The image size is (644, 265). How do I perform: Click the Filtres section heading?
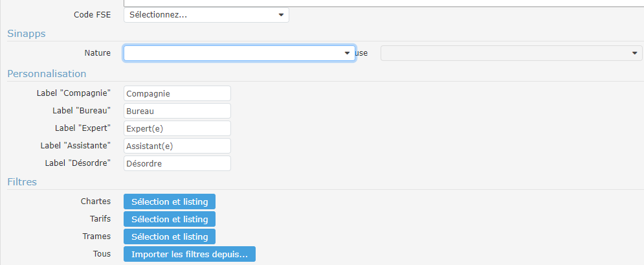tap(22, 182)
